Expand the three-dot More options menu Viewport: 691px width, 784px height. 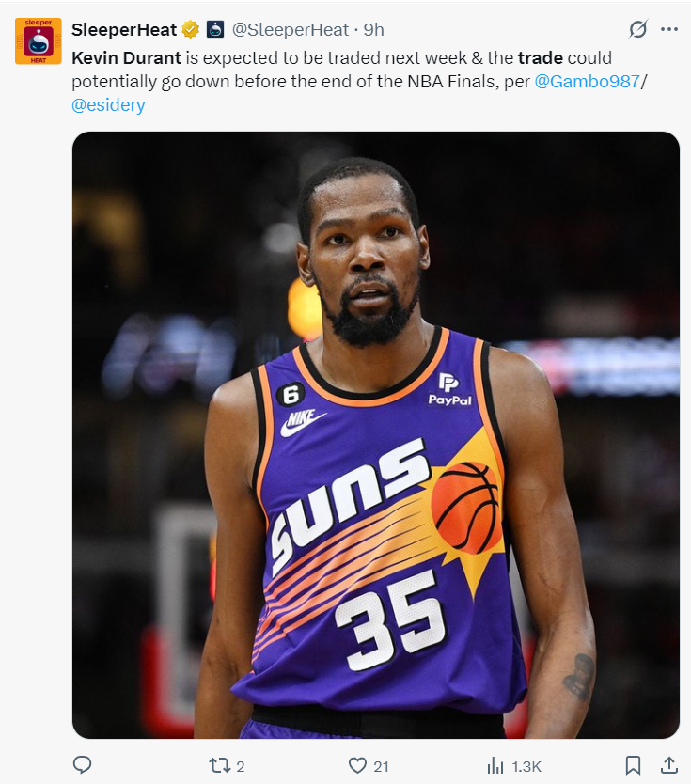[x=669, y=30]
